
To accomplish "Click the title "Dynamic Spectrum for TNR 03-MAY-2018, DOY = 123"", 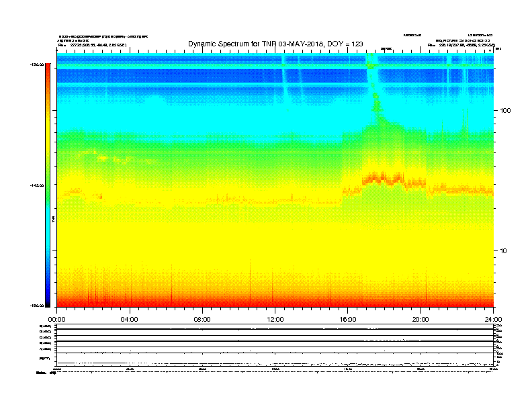I will (x=275, y=44).
